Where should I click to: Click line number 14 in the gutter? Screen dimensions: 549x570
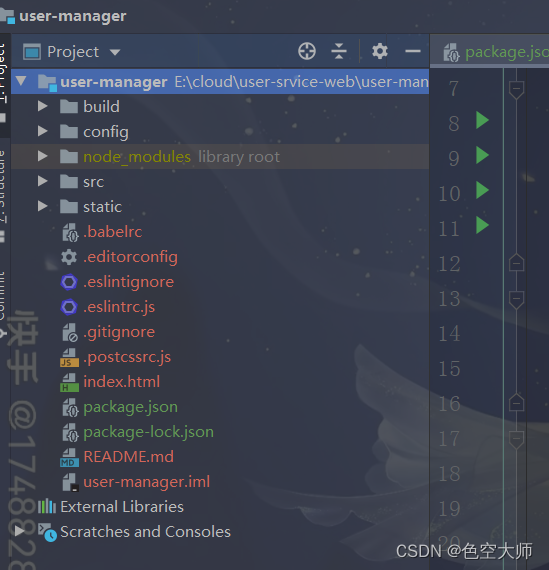449,333
